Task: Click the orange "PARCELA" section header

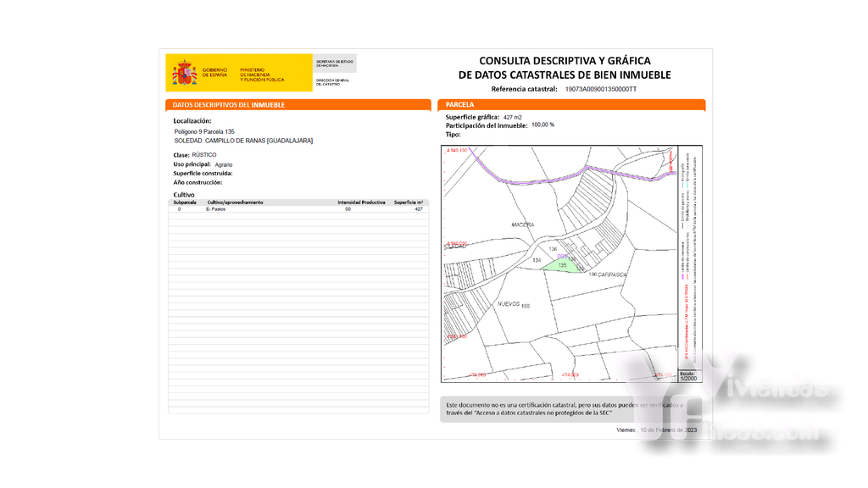Action: pyautogui.click(x=571, y=104)
